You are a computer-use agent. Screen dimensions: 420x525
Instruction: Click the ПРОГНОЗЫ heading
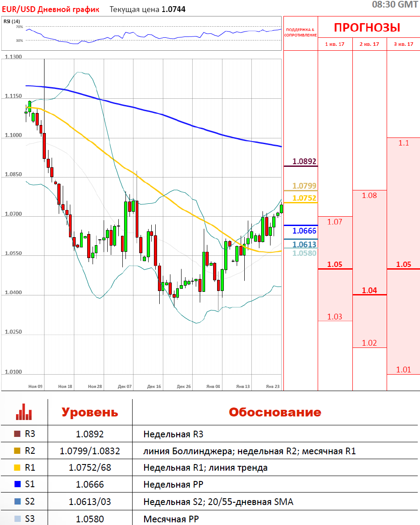(x=367, y=28)
